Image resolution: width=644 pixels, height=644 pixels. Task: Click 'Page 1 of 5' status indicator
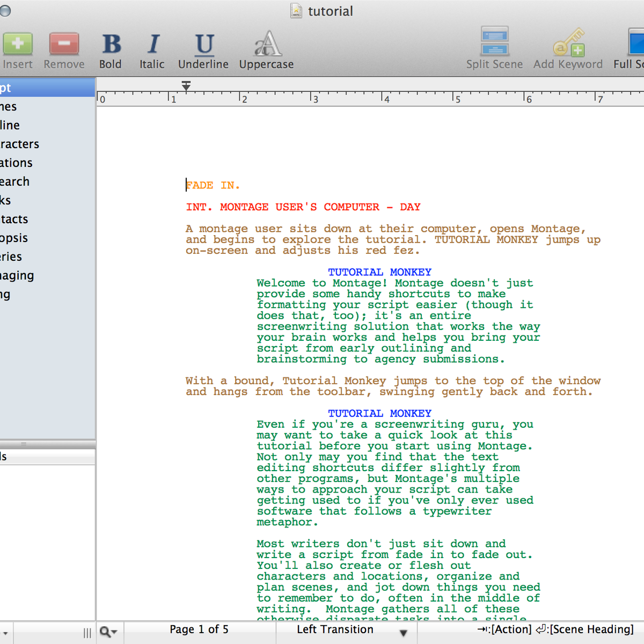pyautogui.click(x=199, y=629)
